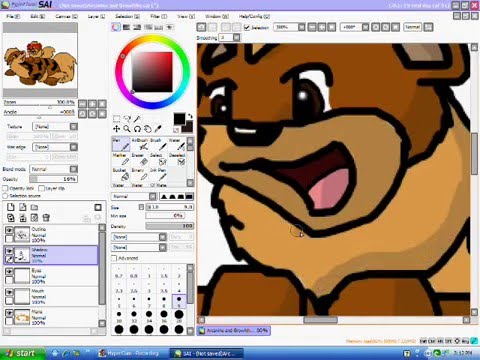Screen dimensions: 480x360
Task: Activate the Move tool
Action: pos(116,129)
